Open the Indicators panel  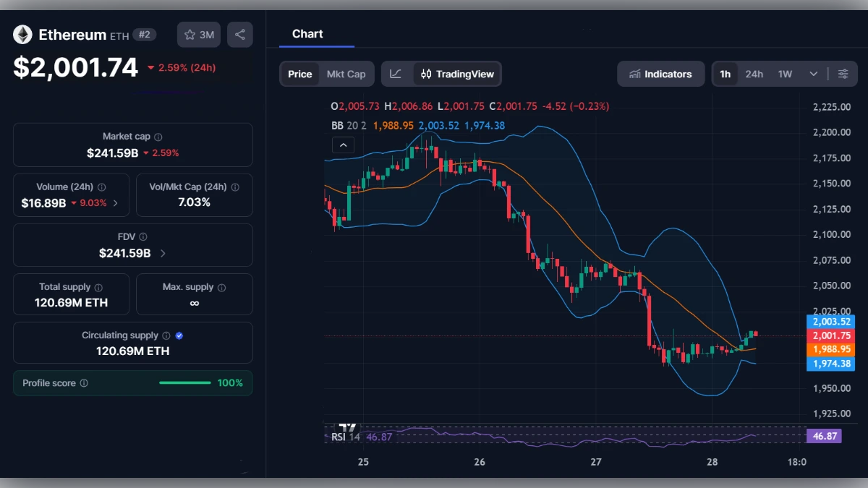point(660,73)
